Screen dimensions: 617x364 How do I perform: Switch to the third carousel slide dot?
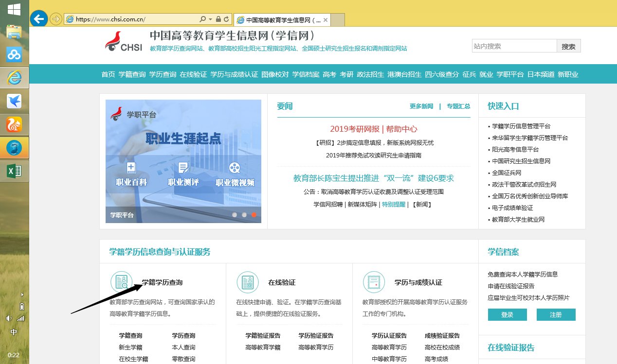pyautogui.click(x=254, y=214)
